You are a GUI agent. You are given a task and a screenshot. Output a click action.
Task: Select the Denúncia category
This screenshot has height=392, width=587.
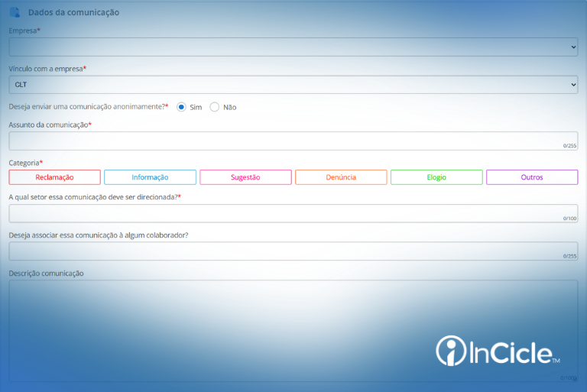pos(341,177)
